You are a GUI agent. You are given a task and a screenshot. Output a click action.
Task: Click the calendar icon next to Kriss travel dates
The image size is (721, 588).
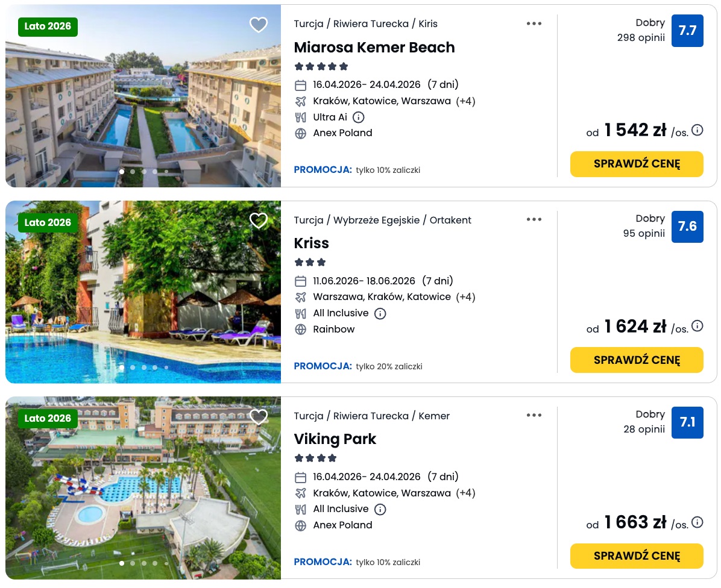click(x=300, y=281)
